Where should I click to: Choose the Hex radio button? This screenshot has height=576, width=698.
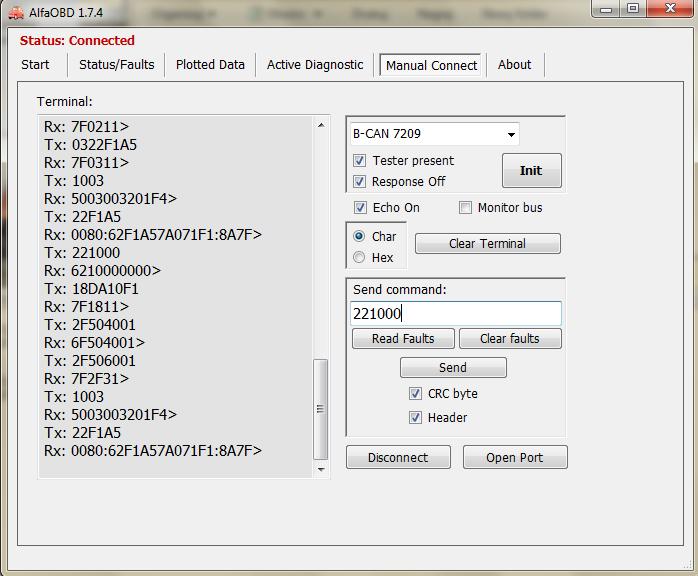359,257
